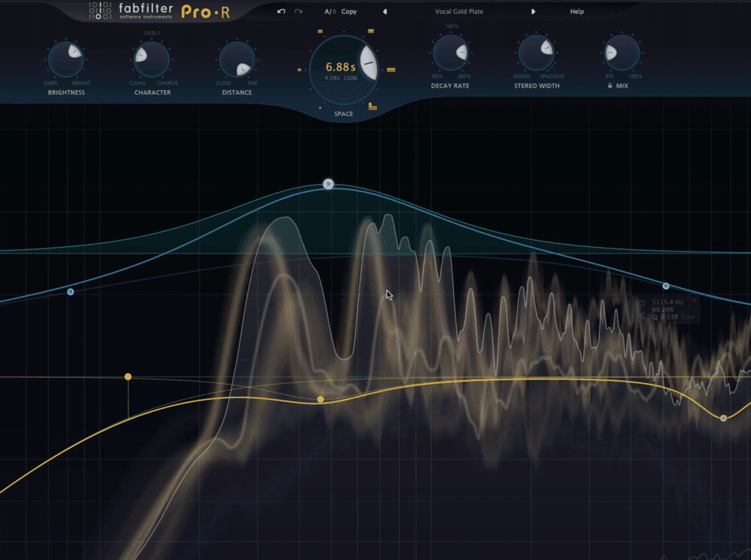Select the left blue decay rate EQ point
751x560 pixels.
pyautogui.click(x=70, y=292)
